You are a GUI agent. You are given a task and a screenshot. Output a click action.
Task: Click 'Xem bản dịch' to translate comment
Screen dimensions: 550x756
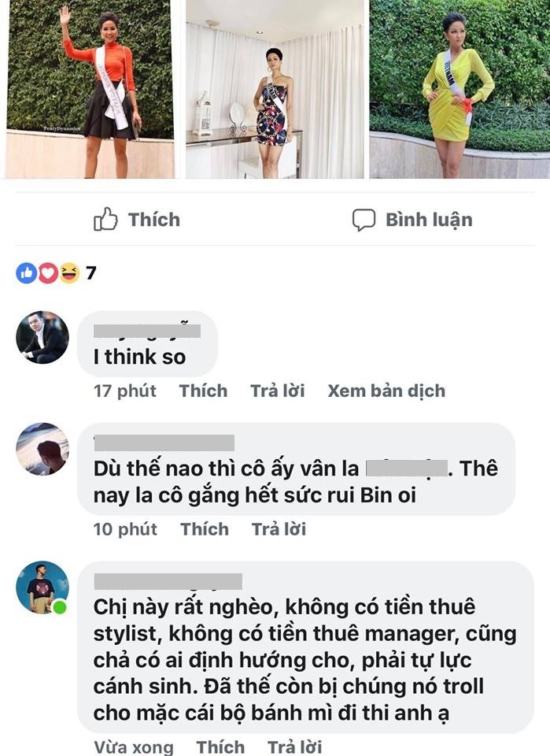pos(387,391)
